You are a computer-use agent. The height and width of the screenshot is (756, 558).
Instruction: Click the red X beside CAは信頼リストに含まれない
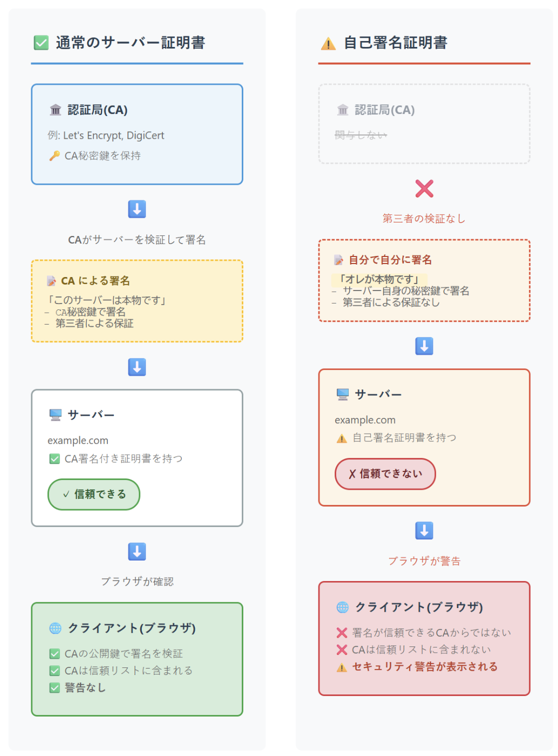342,650
